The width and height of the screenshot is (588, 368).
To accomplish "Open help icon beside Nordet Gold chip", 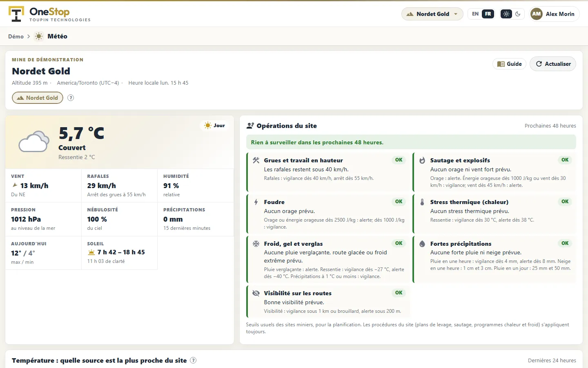I will click(x=71, y=98).
